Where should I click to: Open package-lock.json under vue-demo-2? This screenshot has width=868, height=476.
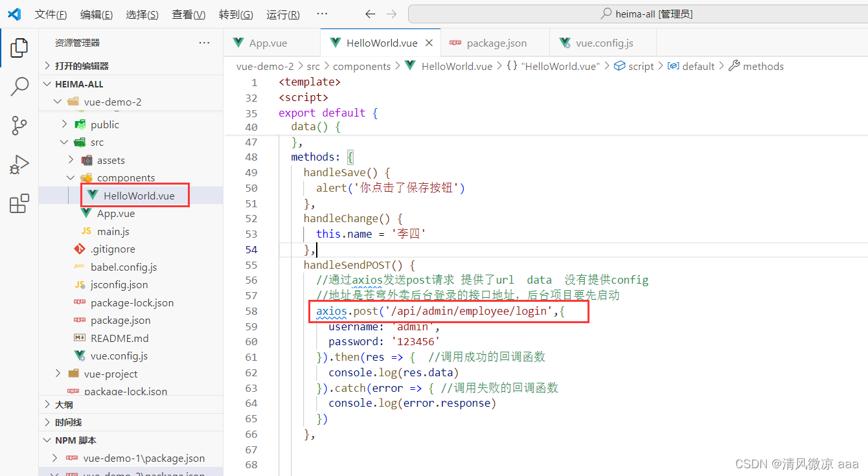pos(131,302)
